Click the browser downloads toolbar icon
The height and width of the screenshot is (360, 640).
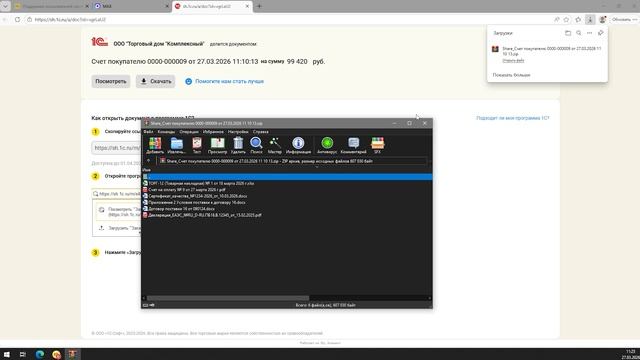(590, 20)
